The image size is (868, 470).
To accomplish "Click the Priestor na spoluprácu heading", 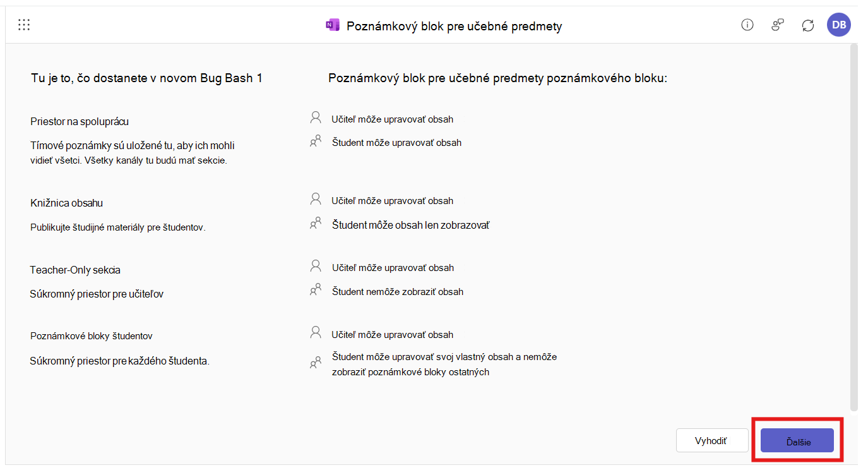I will [84, 121].
